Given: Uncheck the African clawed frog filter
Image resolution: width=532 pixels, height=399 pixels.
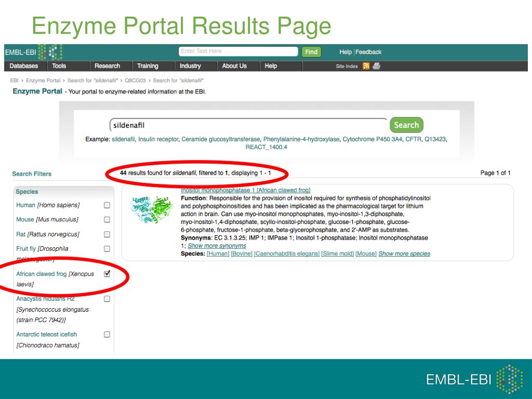Looking at the screenshot, I should point(107,273).
